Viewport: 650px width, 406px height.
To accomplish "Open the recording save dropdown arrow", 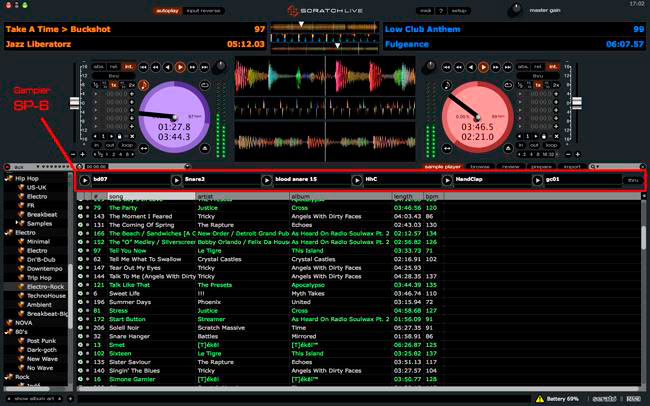I will 188,167.
